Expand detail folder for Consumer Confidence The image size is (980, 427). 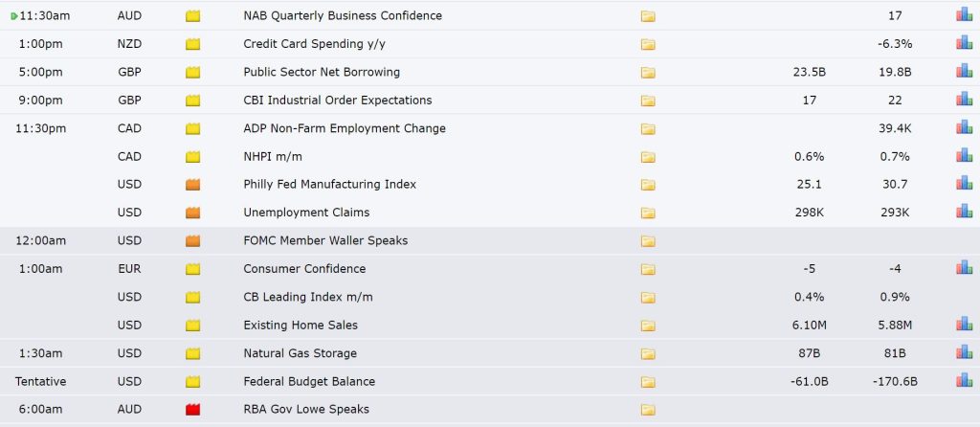coord(648,269)
